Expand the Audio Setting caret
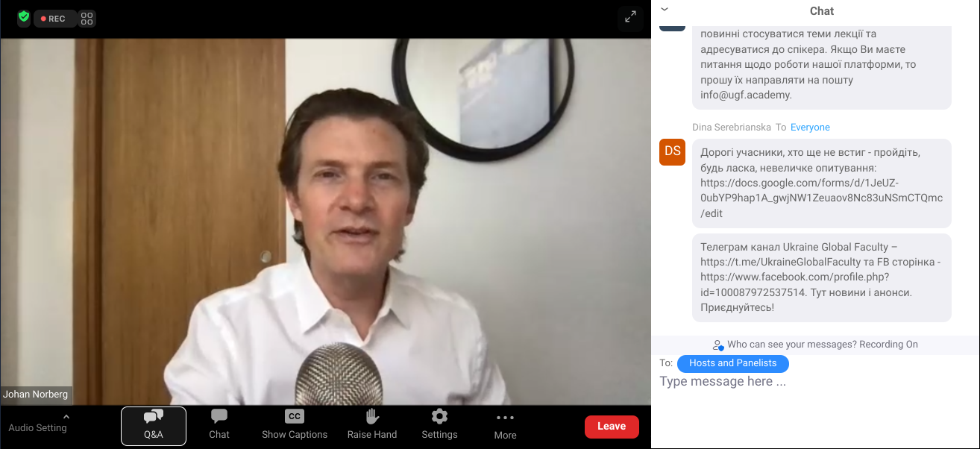Screen dimensions: 980x449 coord(66,416)
